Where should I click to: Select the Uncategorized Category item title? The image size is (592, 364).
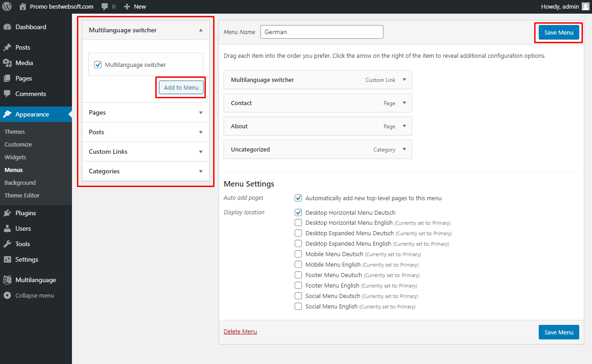coord(250,149)
